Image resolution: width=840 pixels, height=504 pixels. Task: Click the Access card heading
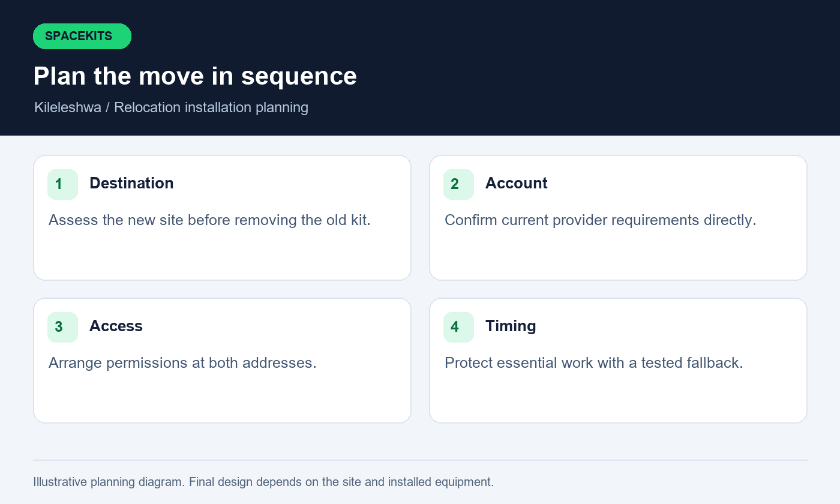coord(116,326)
